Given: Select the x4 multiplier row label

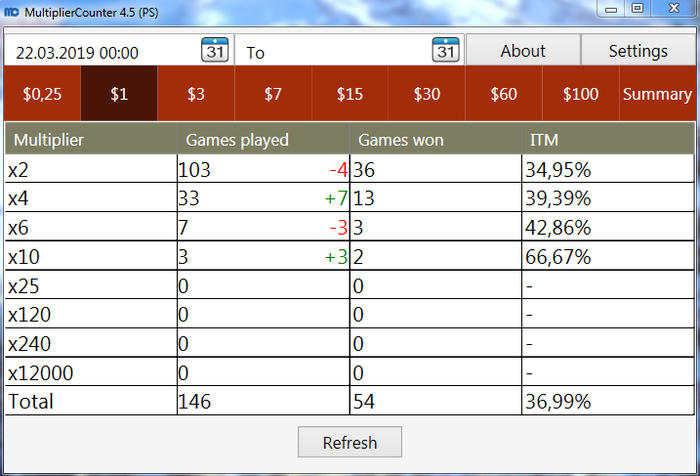Looking at the screenshot, I should point(18,198).
